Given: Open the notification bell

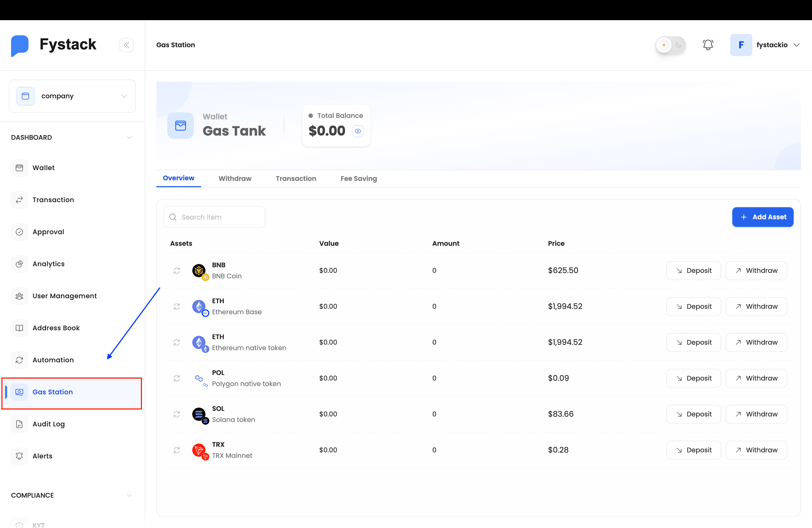Looking at the screenshot, I should coord(708,45).
